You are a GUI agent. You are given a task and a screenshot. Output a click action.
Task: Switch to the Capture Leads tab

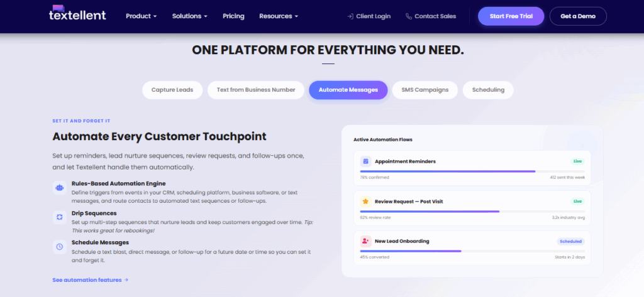pyautogui.click(x=172, y=90)
